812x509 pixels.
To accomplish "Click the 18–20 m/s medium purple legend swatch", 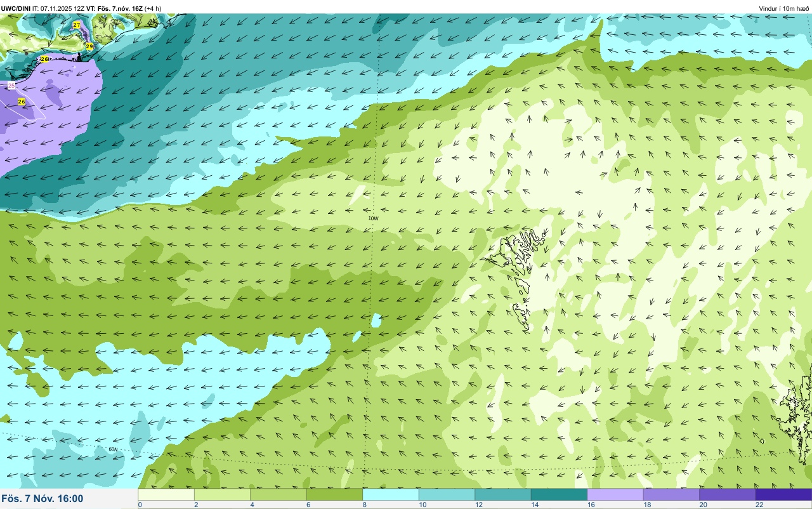I will click(671, 494).
